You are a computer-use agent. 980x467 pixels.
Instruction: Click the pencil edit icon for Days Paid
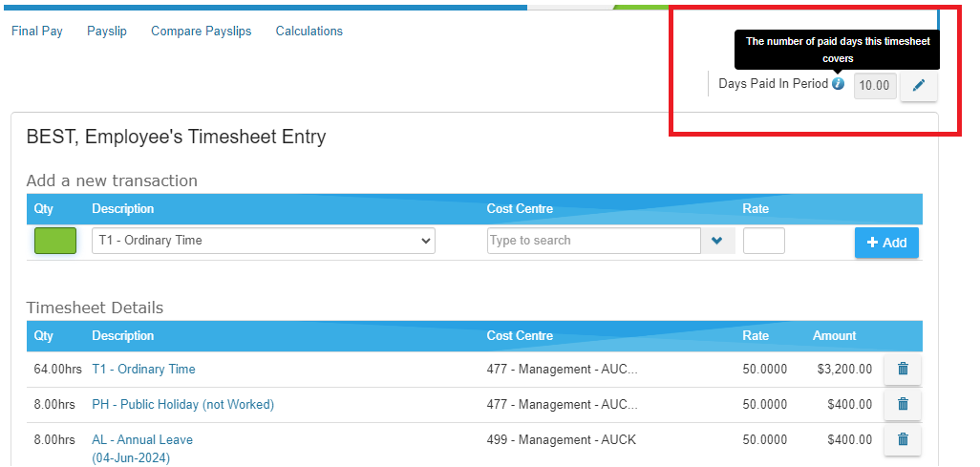pyautogui.click(x=918, y=86)
